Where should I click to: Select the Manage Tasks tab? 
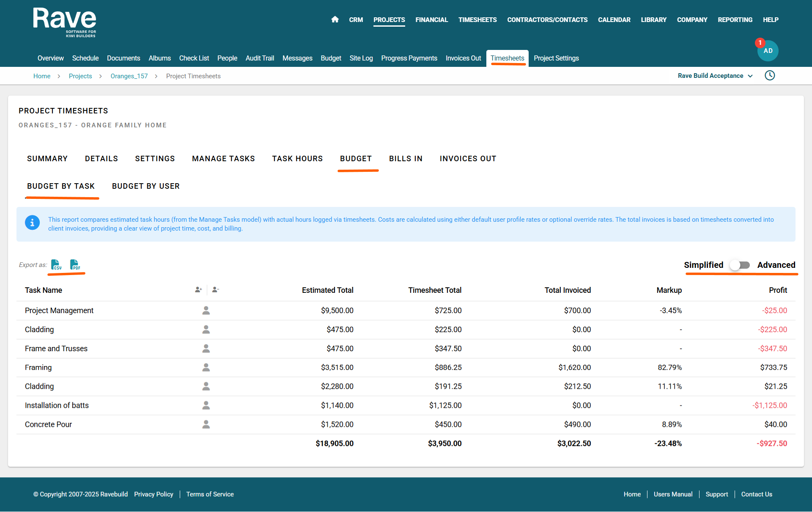click(x=223, y=159)
